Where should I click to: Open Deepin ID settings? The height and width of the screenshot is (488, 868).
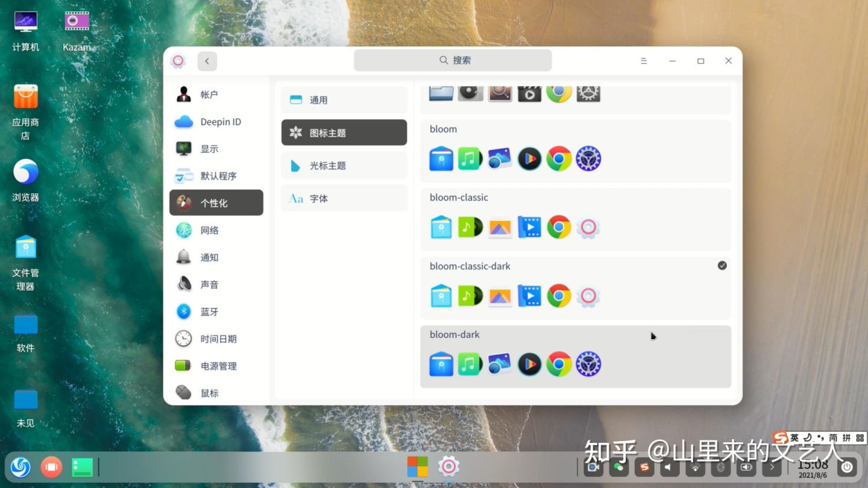[216, 122]
